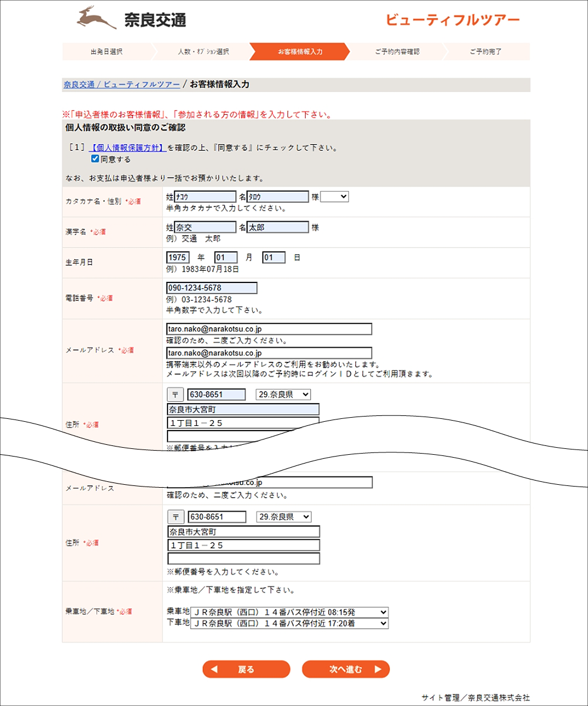Click the lower 奈良市大宮町 address field
The height and width of the screenshot is (706, 588).
tap(243, 532)
